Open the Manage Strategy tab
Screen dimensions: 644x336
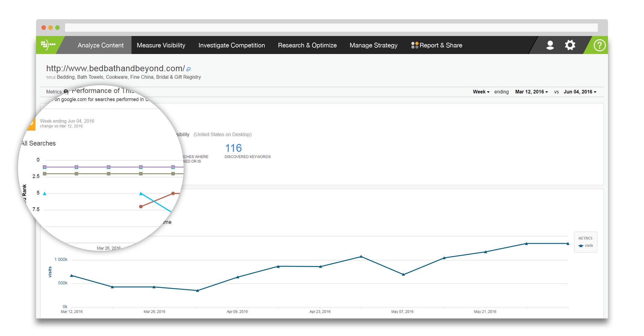coord(373,45)
